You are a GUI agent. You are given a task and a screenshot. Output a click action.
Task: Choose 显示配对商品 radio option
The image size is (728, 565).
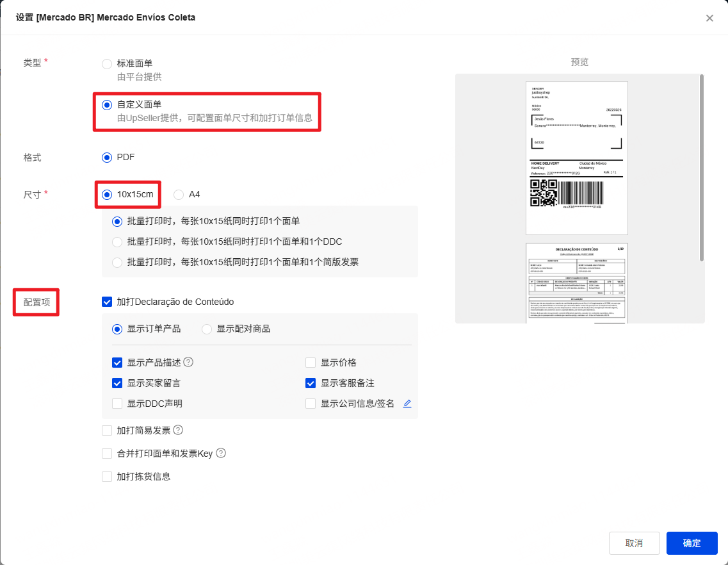coord(207,329)
